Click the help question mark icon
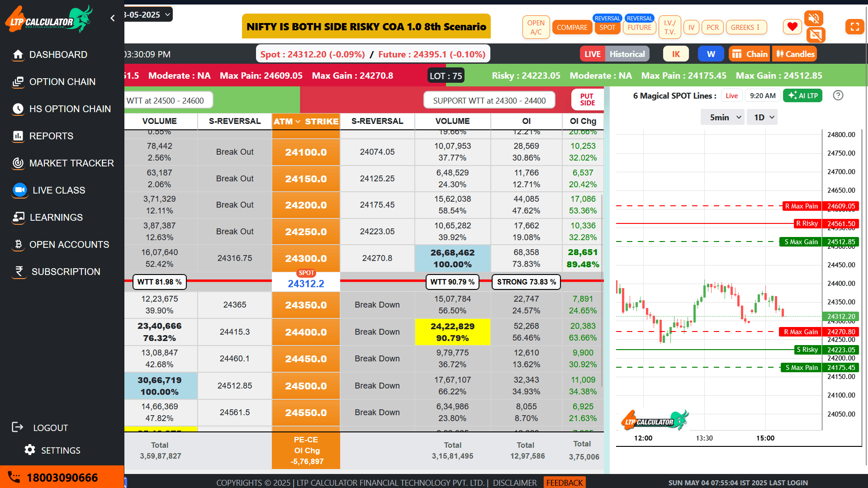The width and height of the screenshot is (868, 488). pyautogui.click(x=838, y=95)
